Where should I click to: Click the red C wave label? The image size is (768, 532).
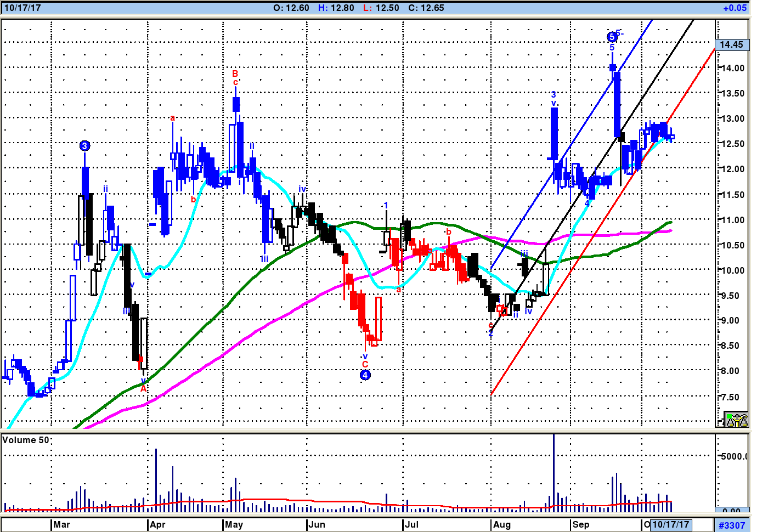coord(365,365)
